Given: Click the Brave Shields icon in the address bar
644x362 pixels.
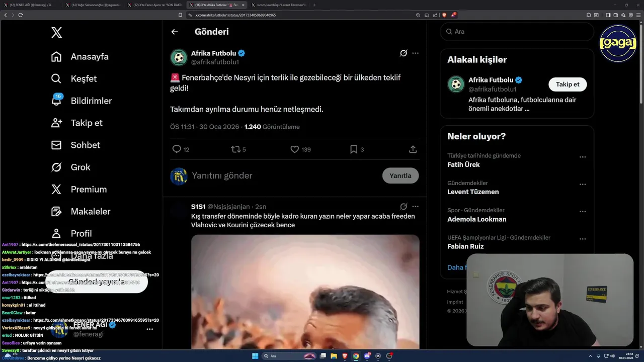Looking at the screenshot, I should [x=444, y=15].
